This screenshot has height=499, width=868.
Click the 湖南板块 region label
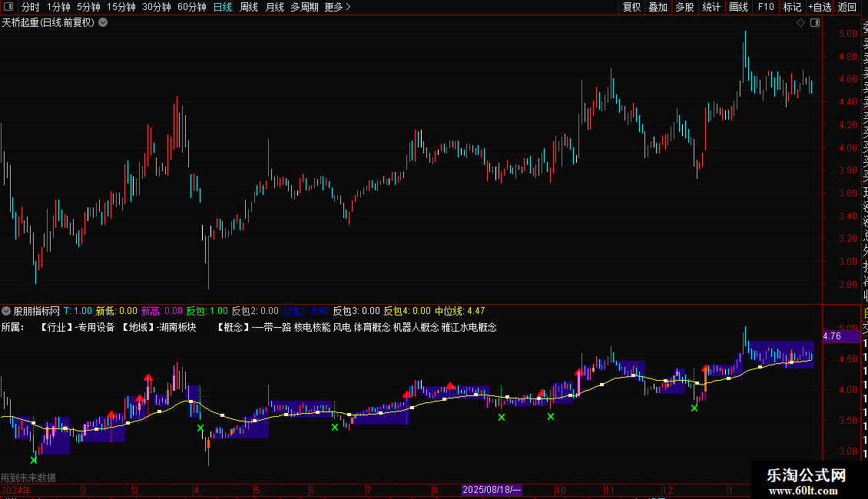click(x=177, y=328)
